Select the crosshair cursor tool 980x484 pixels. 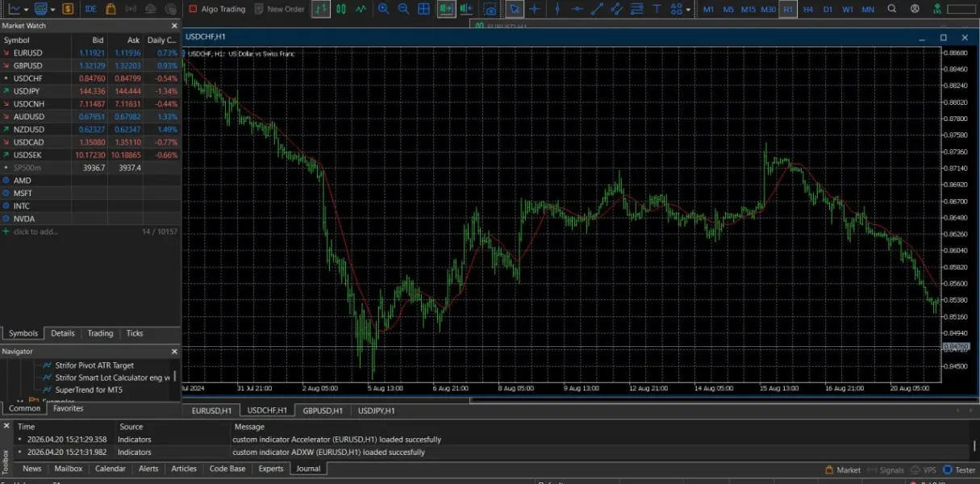tap(535, 9)
